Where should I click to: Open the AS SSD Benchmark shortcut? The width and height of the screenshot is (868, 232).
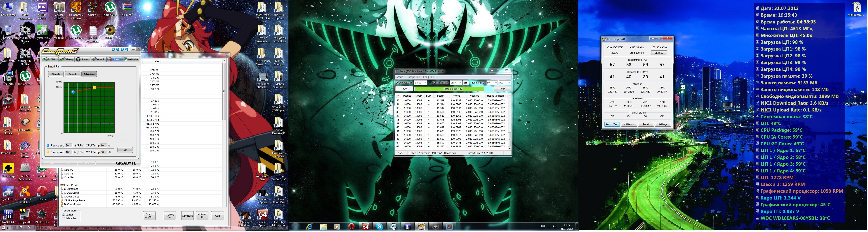click(x=25, y=172)
